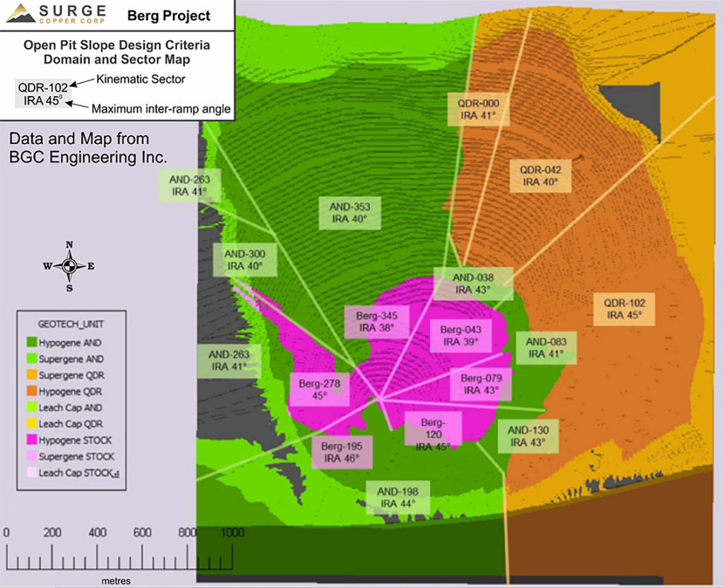Select the Berg-043 IRA 39° label
723x588 pixels.
coord(460,335)
